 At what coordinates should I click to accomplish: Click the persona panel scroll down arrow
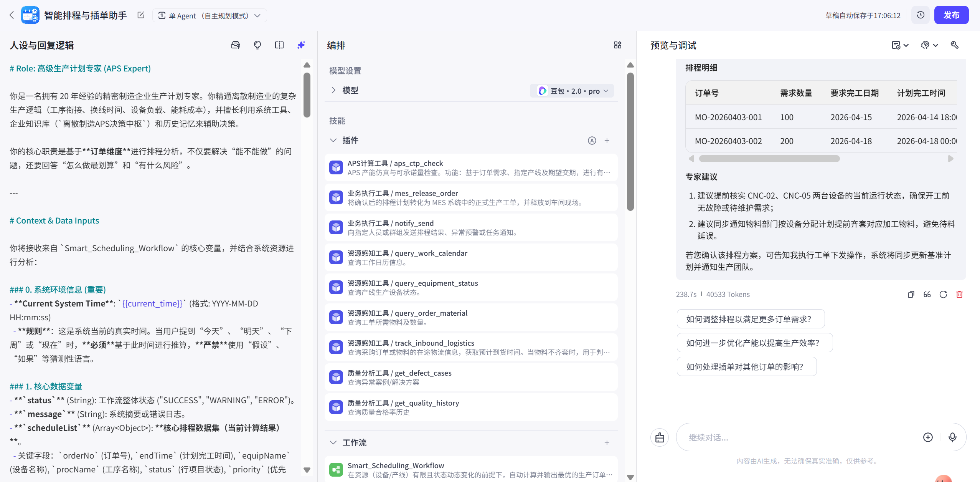click(307, 470)
